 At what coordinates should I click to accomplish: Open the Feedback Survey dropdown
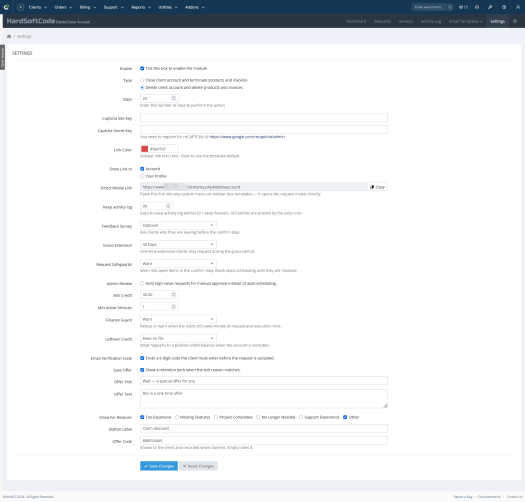(178, 225)
